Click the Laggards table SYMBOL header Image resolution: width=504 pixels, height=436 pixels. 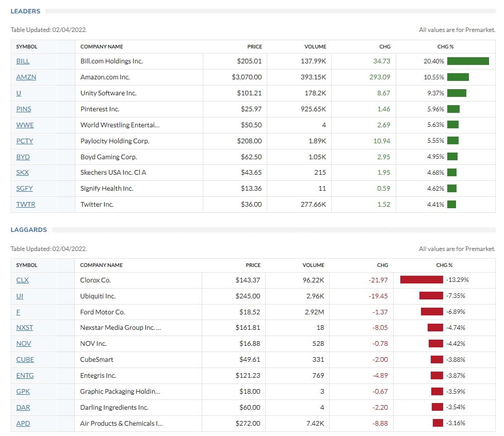point(27,265)
